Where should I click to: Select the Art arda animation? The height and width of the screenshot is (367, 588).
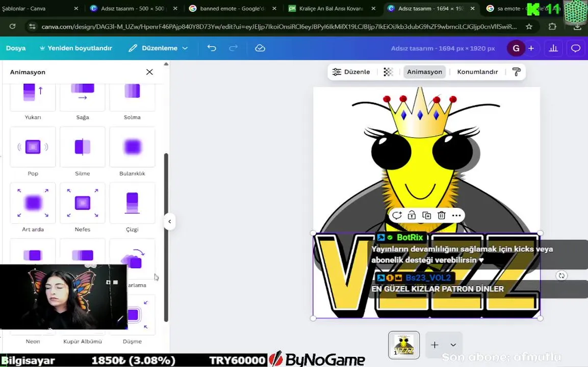33,203
